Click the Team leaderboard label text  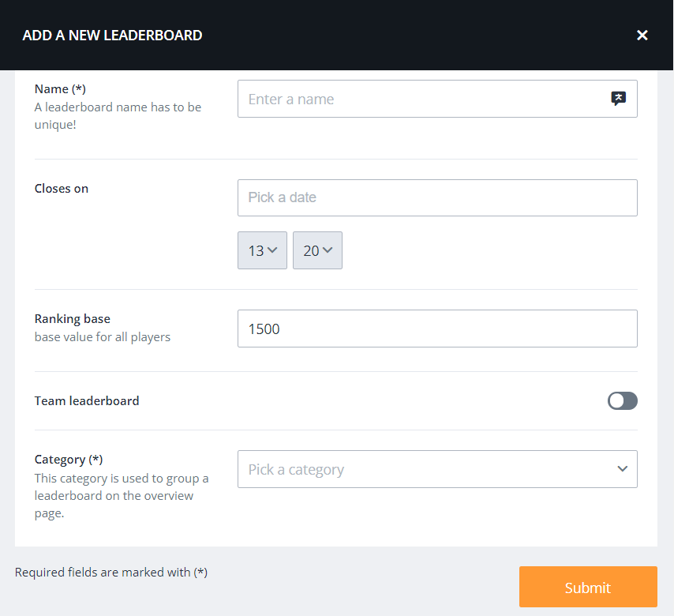(x=87, y=401)
